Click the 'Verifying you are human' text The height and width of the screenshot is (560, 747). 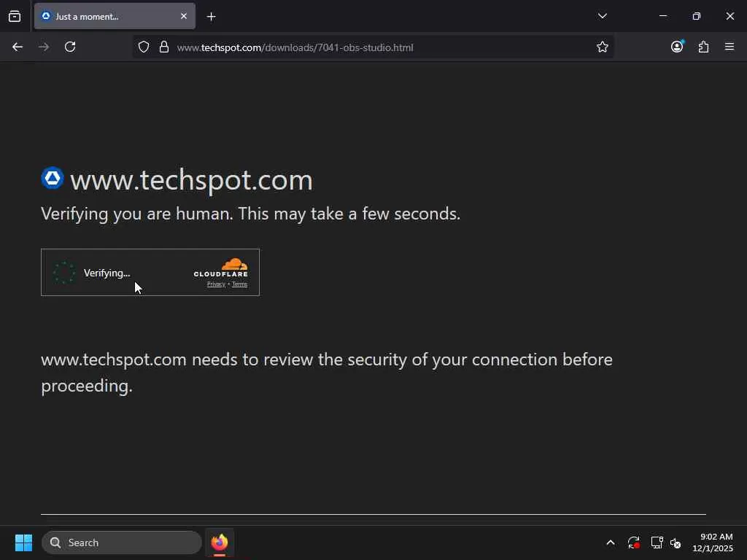(251, 214)
